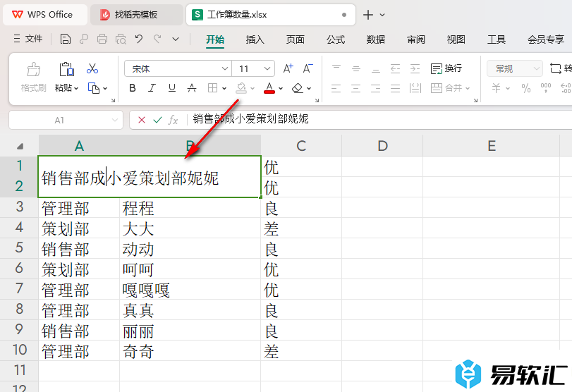Decrease indent icon

pos(396,68)
